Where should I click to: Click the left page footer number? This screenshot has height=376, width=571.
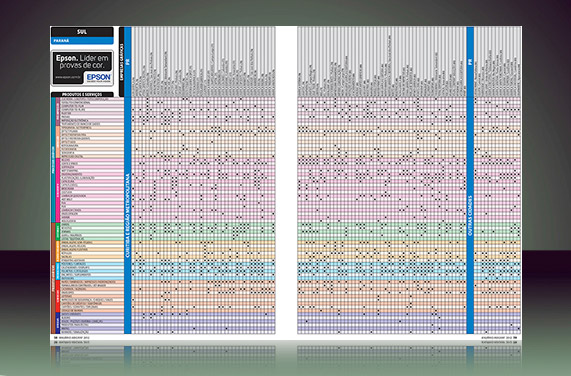coord(56,337)
